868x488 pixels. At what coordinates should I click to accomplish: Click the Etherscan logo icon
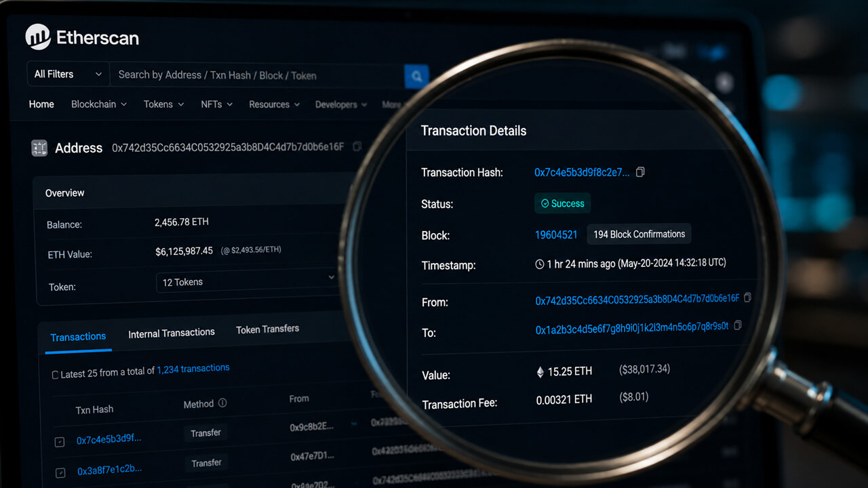coord(38,37)
